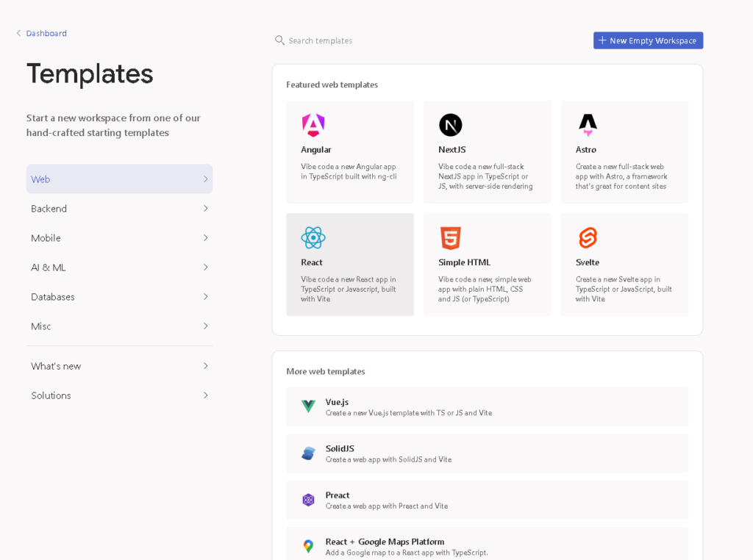Select the Simple HTML5 shield icon
The width and height of the screenshot is (753, 560).
tap(450, 237)
